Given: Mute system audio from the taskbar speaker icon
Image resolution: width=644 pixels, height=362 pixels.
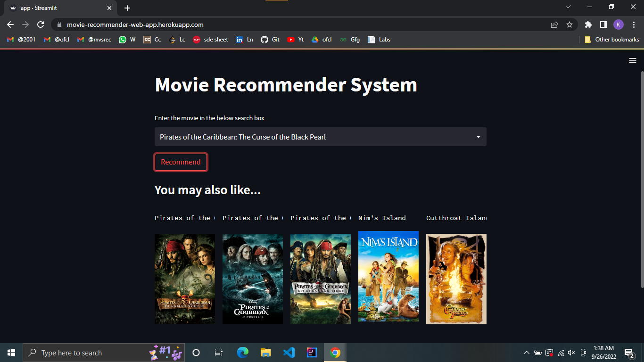Looking at the screenshot, I should 571,352.
